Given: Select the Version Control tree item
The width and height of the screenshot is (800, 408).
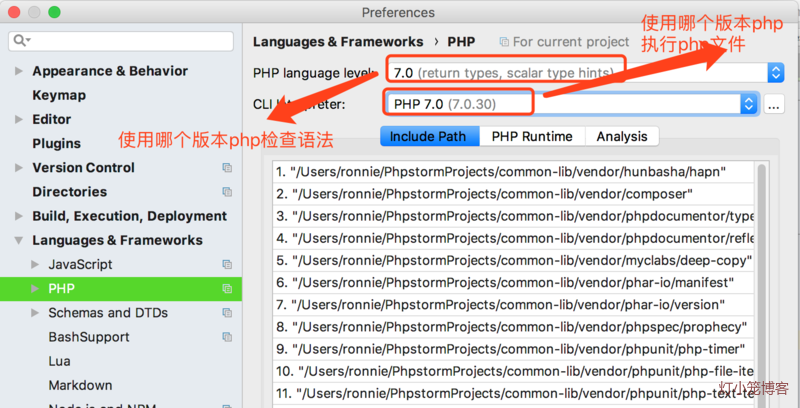Looking at the screenshot, I should click(84, 168).
